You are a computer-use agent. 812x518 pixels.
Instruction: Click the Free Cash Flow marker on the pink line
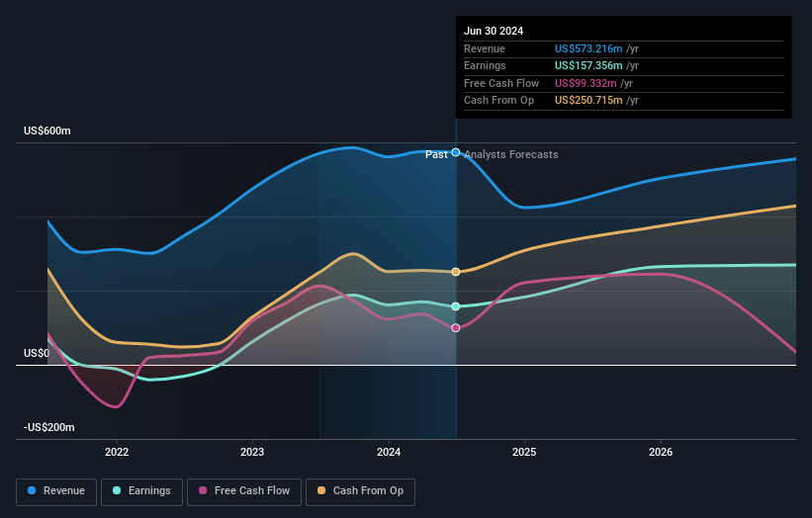[x=456, y=328]
